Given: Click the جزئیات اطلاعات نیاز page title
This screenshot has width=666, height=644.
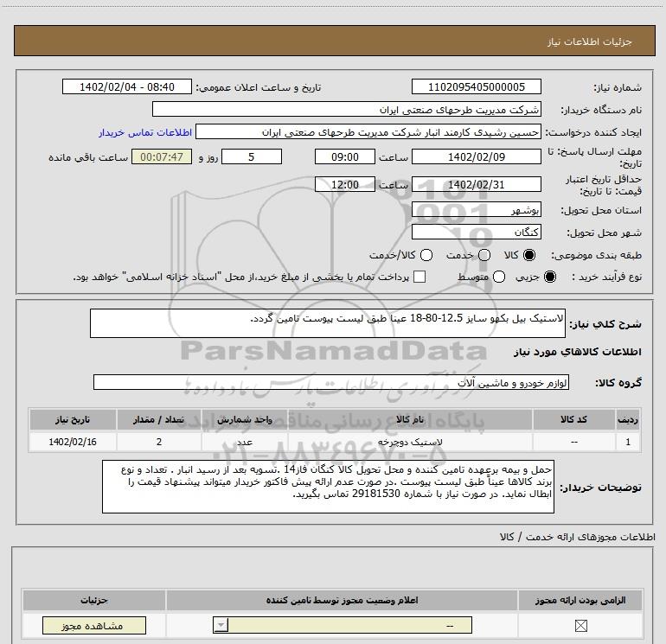Looking at the screenshot, I should (x=589, y=41).
